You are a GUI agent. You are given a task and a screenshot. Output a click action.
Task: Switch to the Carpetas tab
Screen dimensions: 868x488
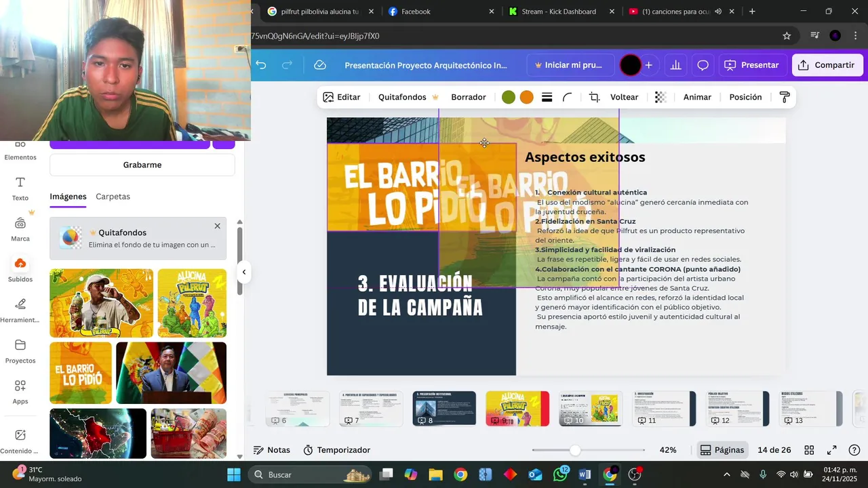tap(113, 197)
